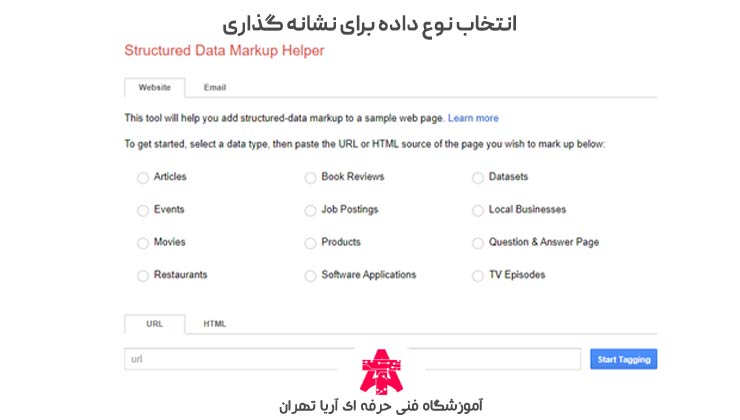Image resolution: width=740 pixels, height=420 pixels.
Task: Select the Products radio option
Action: point(310,243)
